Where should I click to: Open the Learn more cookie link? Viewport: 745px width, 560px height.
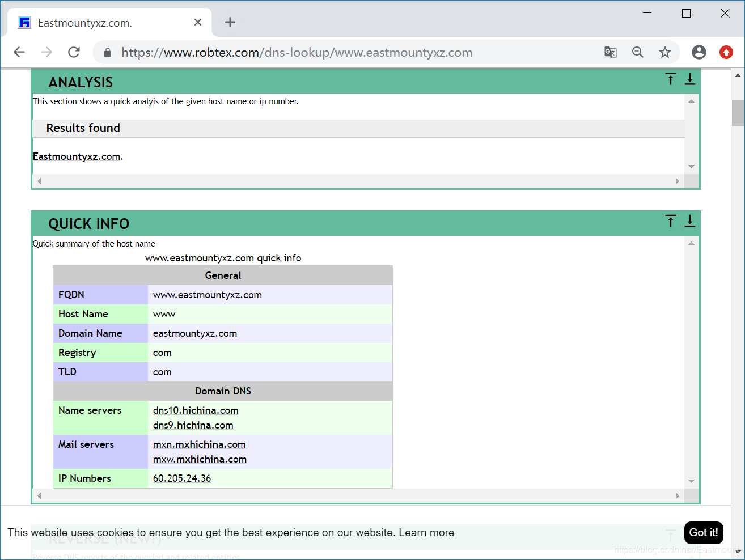click(426, 533)
